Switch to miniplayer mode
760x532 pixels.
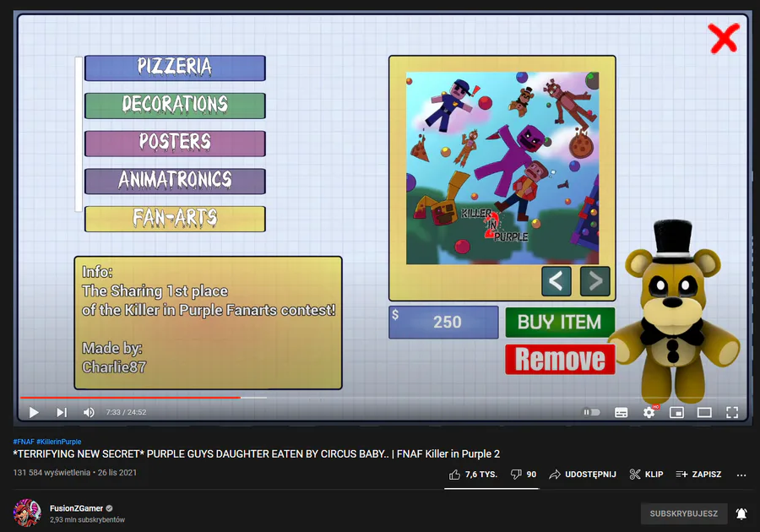pos(676,412)
